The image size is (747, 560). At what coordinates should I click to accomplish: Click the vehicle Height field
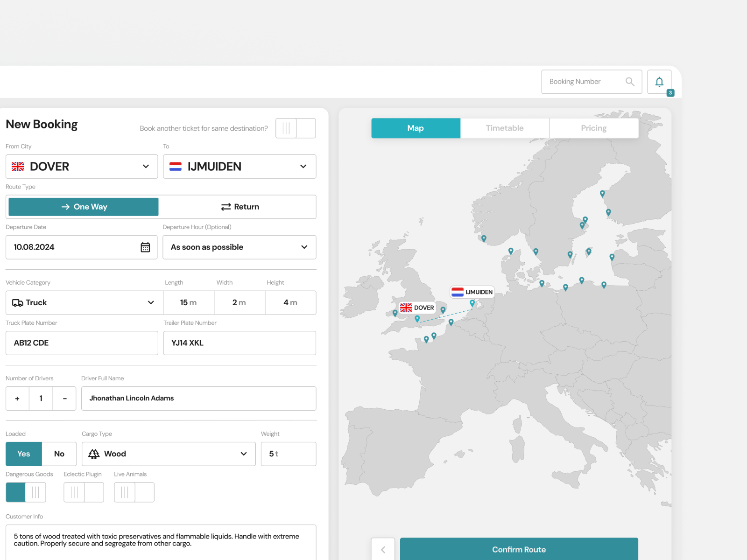[x=290, y=303]
